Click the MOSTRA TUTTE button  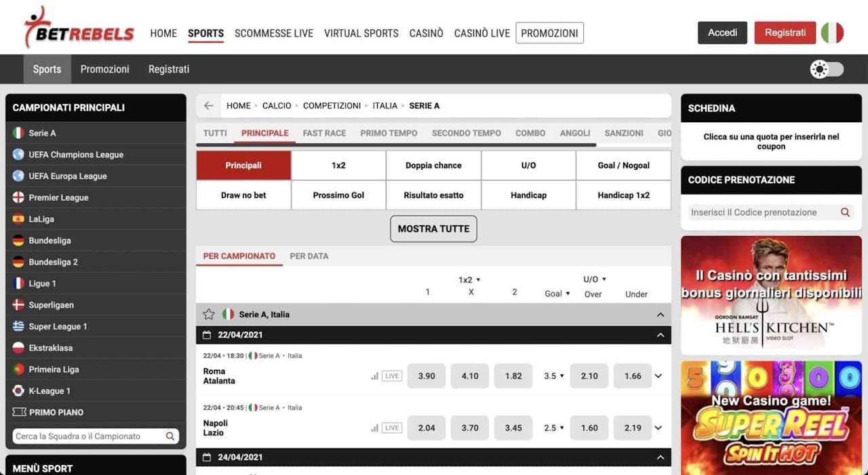[x=433, y=229]
